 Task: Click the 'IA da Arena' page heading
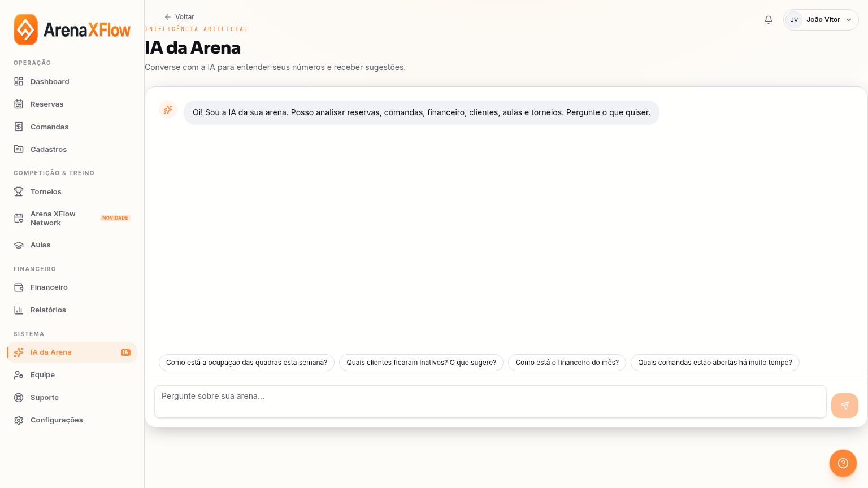coord(193,48)
